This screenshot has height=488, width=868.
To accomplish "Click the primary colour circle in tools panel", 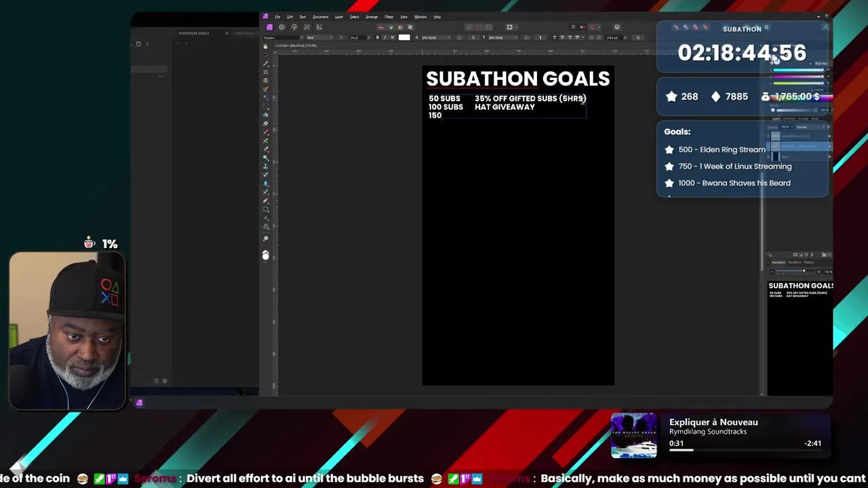I will point(265,256).
